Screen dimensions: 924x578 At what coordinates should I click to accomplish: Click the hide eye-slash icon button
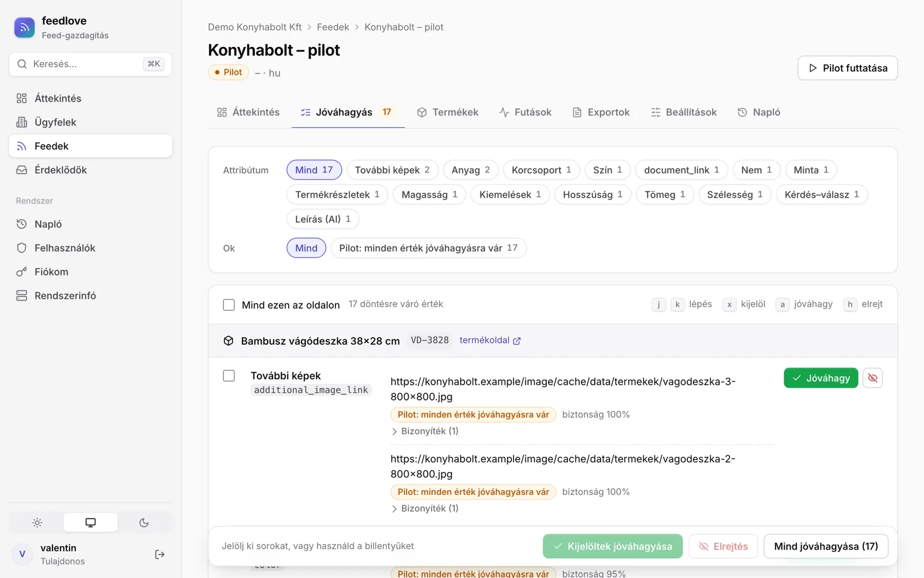[873, 378]
